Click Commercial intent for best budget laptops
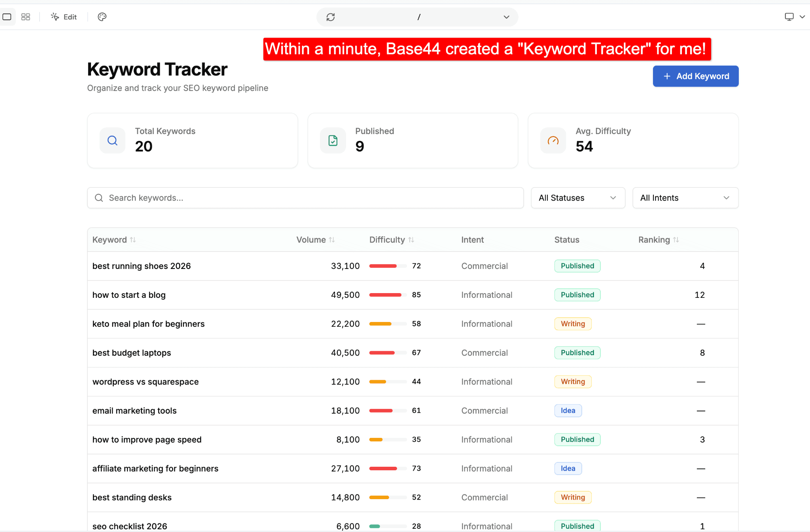This screenshot has width=810, height=532. pyautogui.click(x=484, y=353)
